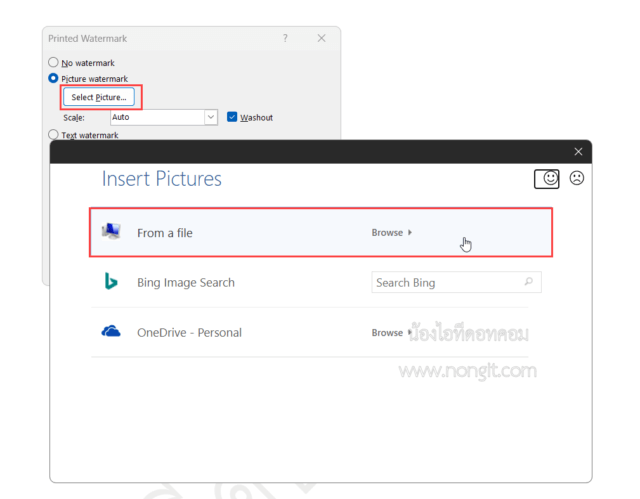Click the From a file label
Image resolution: width=640 pixels, height=499 pixels.
pyautogui.click(x=164, y=233)
